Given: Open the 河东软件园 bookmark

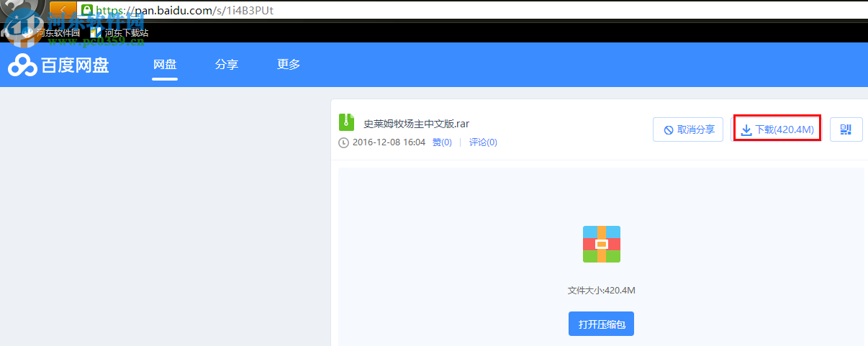Looking at the screenshot, I should click(x=52, y=32).
